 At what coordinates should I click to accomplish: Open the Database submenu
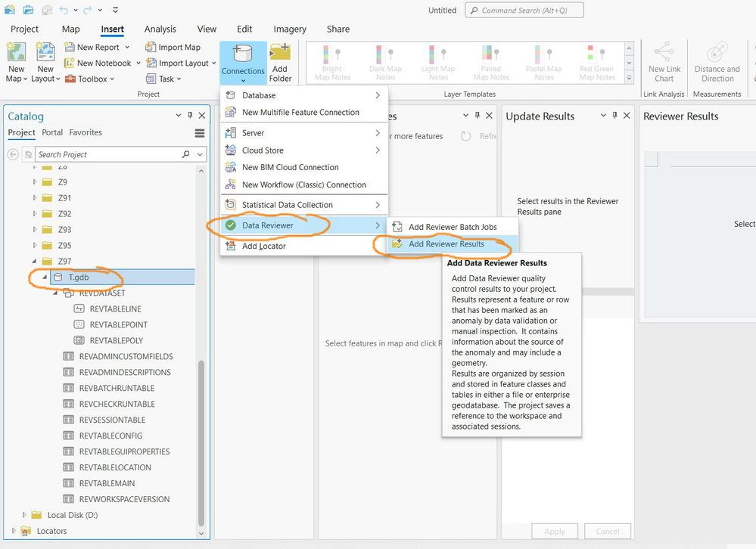(x=303, y=95)
